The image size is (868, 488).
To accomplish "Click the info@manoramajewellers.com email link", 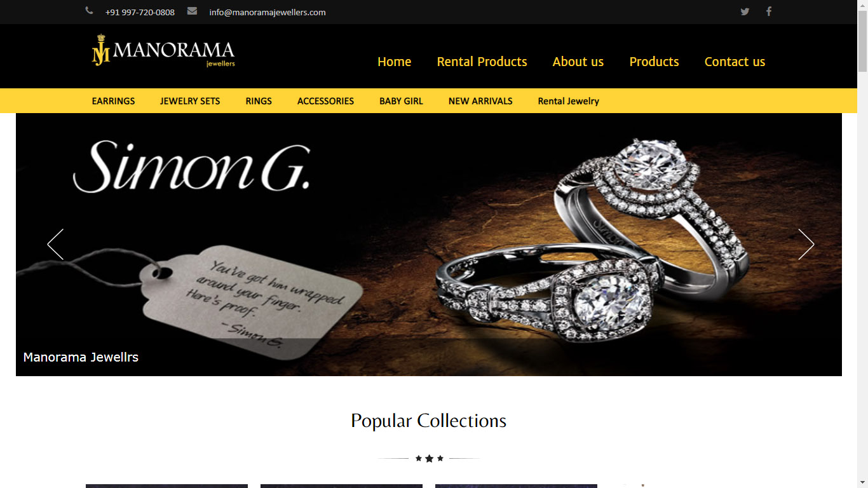I will point(268,12).
